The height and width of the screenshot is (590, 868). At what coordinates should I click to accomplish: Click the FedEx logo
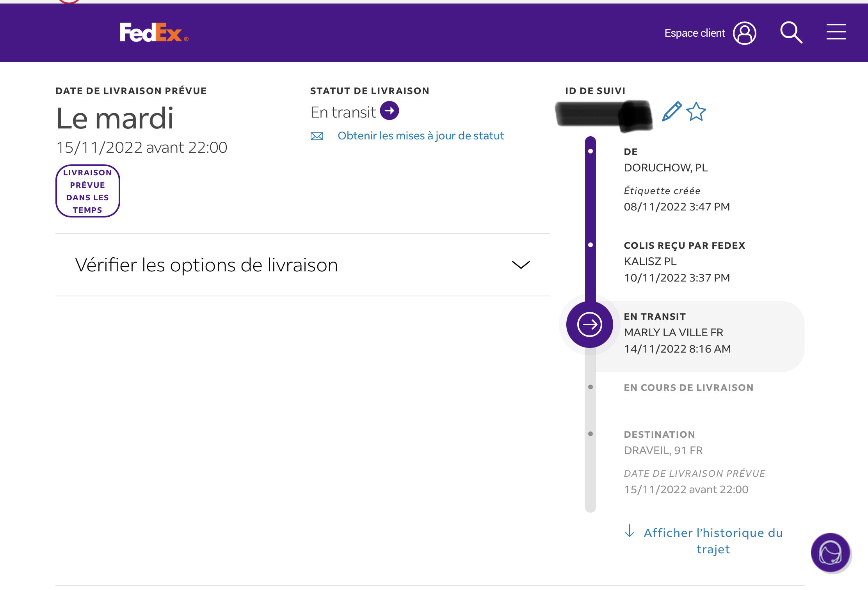click(154, 32)
